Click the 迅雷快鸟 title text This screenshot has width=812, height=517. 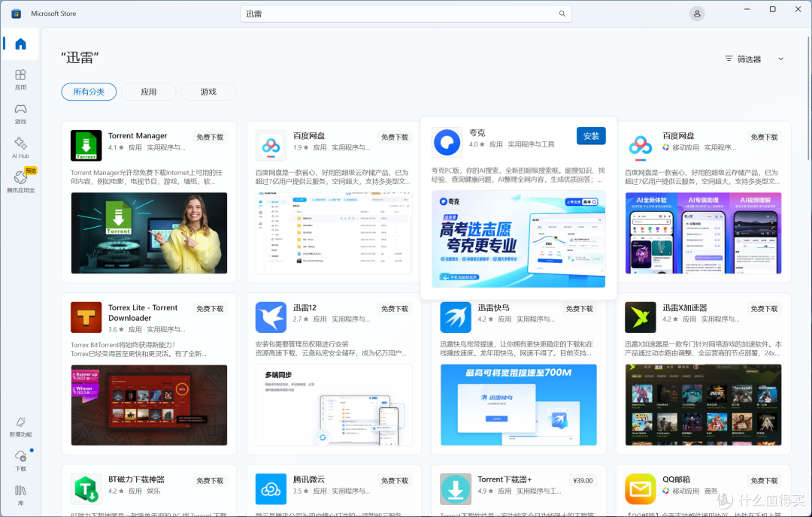(x=493, y=308)
